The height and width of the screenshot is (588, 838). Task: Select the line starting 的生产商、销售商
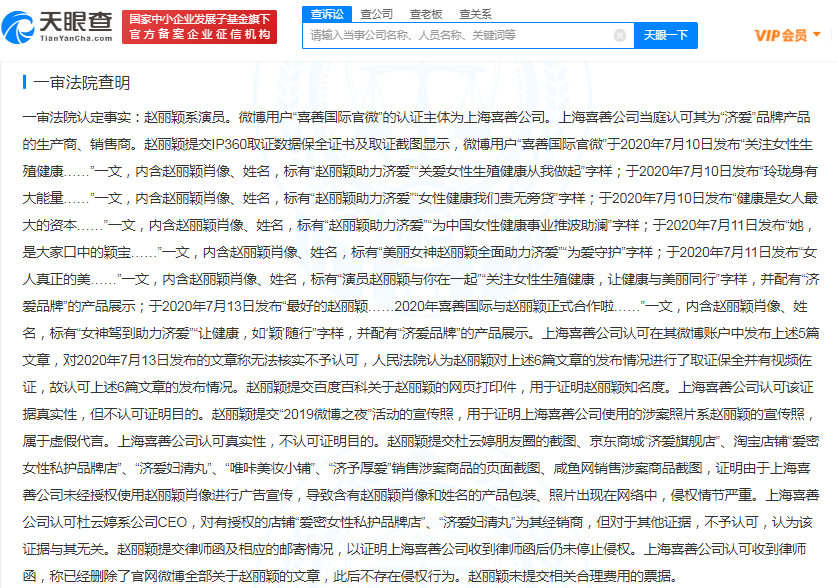(417, 144)
